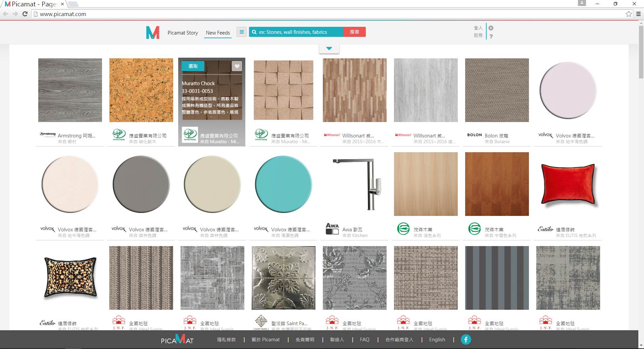
Task: Select the dark gray Volvox color swatch
Action: click(141, 184)
